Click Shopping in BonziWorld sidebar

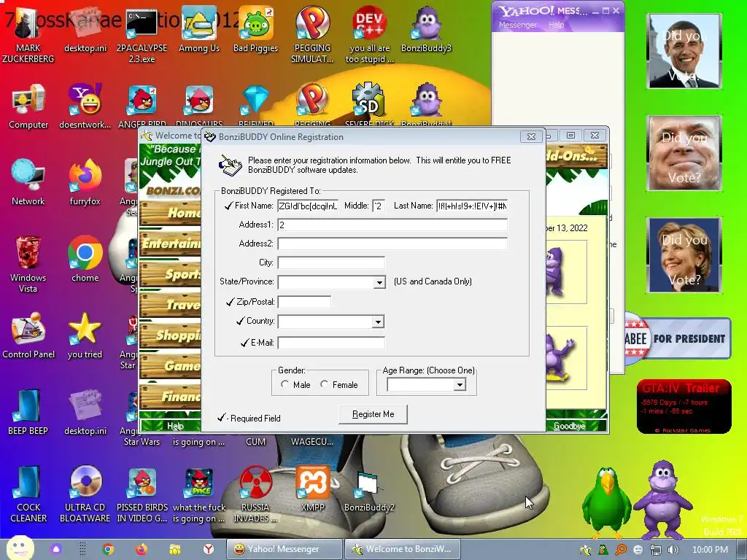click(171, 335)
